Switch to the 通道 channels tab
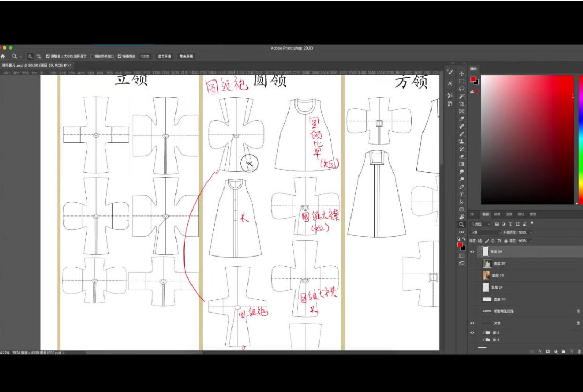 [509, 214]
